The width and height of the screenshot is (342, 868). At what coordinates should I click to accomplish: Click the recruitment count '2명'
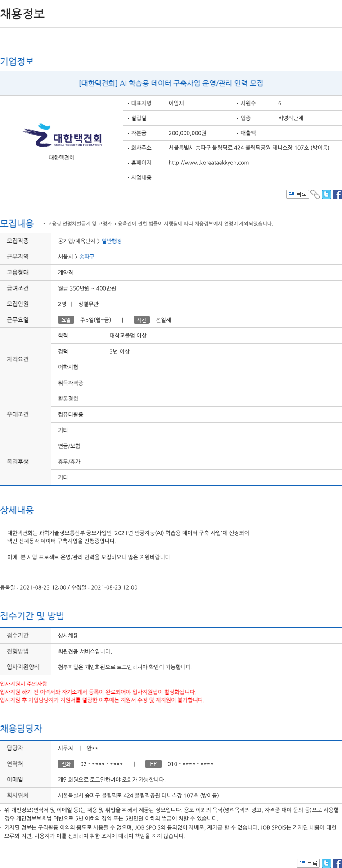62,304
